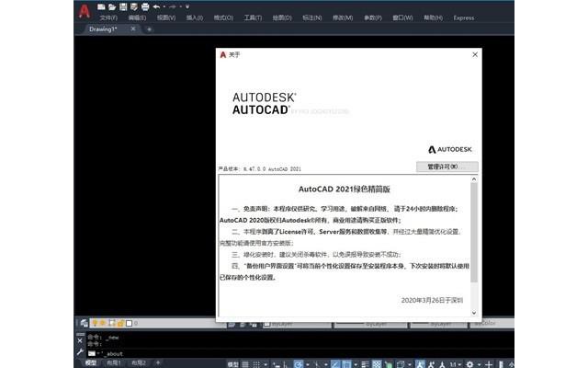This screenshot has height=368, width=588.
Task: Expand the workspace gear dropdown arrow
Action: pos(479,364)
